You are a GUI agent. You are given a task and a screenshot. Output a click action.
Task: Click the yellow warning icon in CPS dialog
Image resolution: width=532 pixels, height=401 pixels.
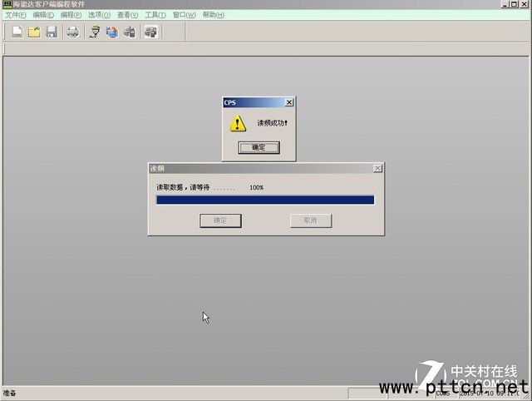pos(239,123)
